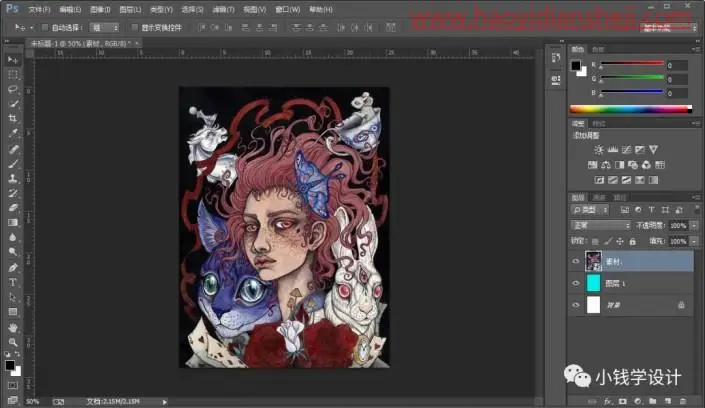Screen dimensions: 705x408
Task: Add a Color Balance adjustment
Action: tap(606, 165)
